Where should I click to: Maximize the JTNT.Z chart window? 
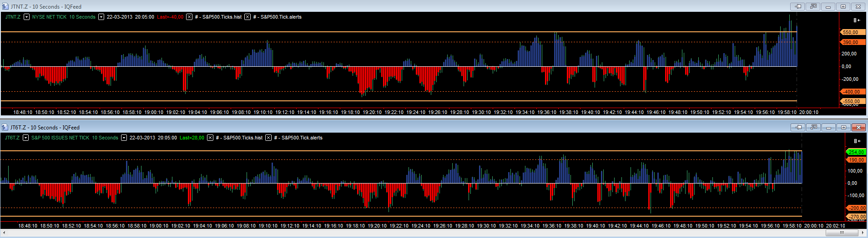pos(843,6)
